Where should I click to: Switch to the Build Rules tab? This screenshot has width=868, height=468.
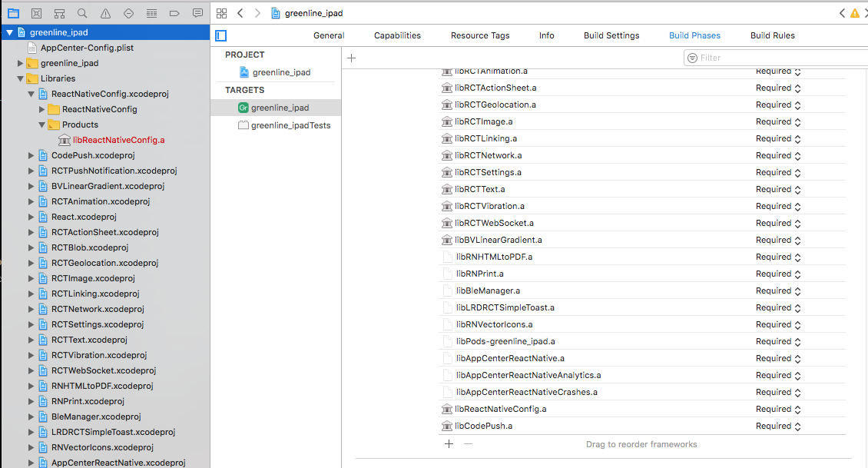click(x=772, y=35)
